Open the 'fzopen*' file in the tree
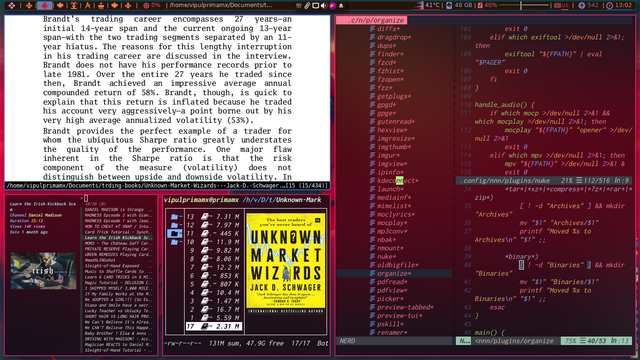This screenshot has height=360, width=640. point(387,79)
